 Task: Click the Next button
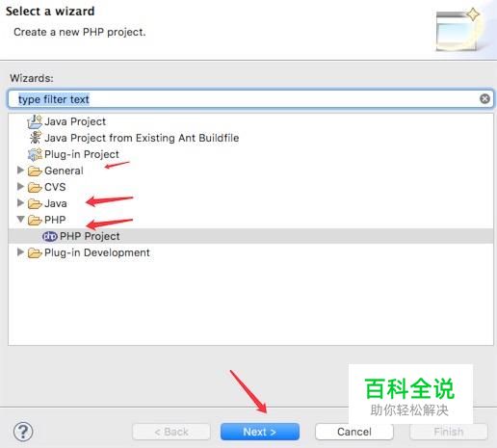[x=260, y=432]
